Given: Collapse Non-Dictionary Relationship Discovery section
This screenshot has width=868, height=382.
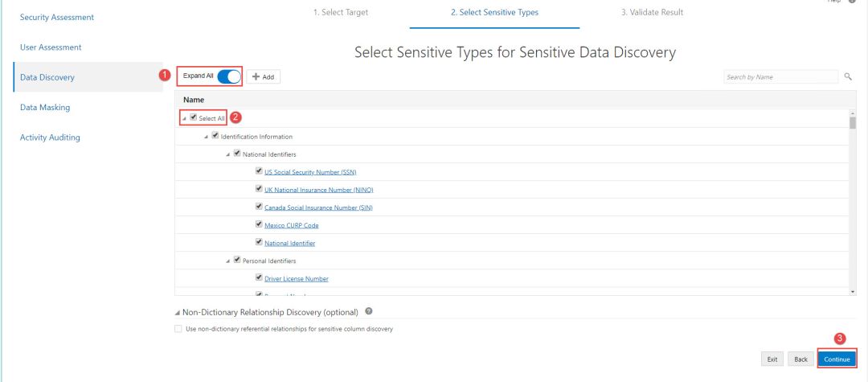Looking at the screenshot, I should pyautogui.click(x=178, y=312).
